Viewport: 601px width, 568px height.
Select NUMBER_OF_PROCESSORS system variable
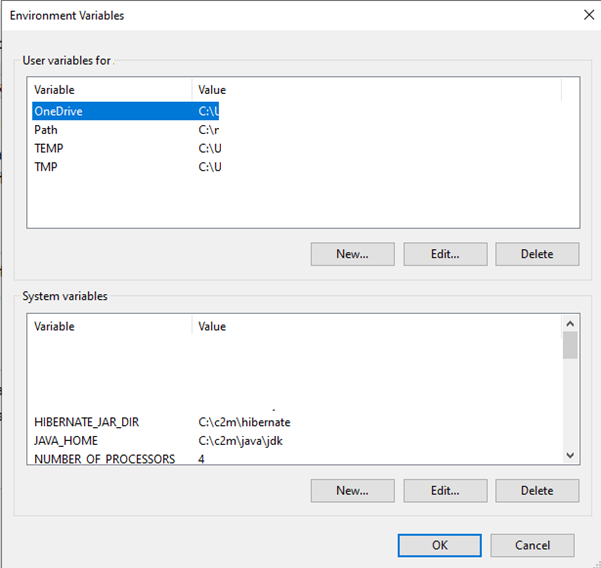[x=105, y=458]
